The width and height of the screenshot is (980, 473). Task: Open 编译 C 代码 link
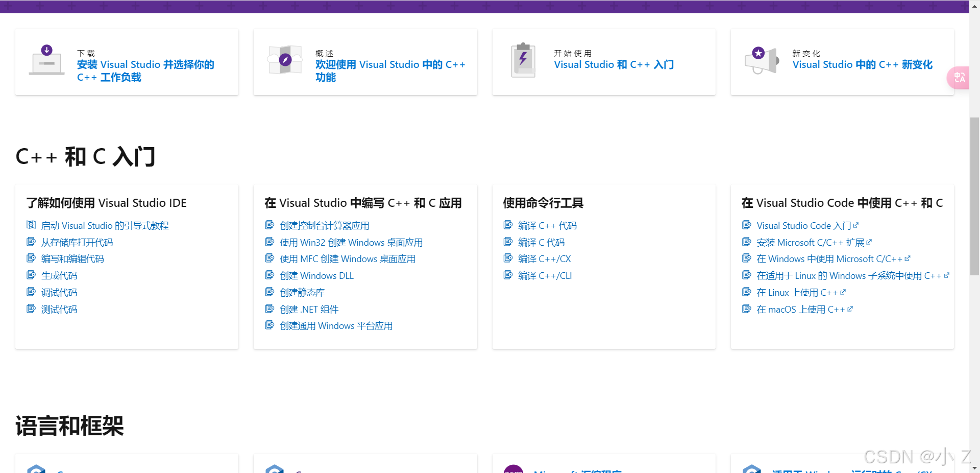(x=542, y=242)
